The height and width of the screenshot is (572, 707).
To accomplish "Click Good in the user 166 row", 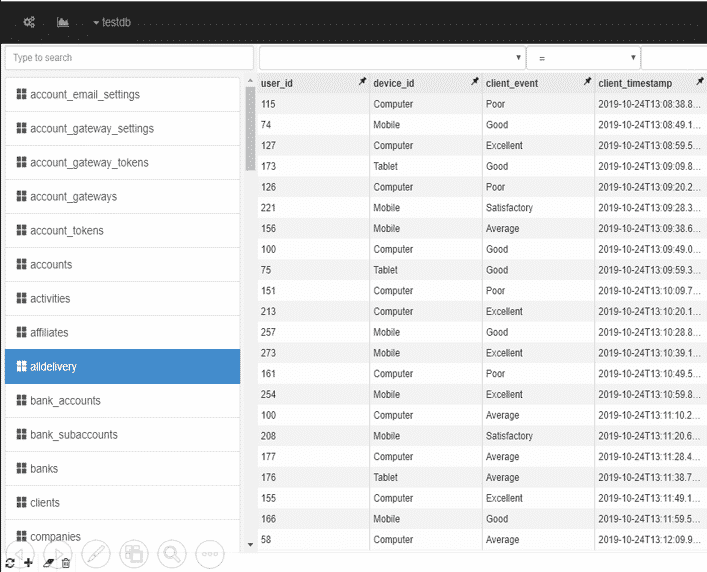I will (497, 519).
